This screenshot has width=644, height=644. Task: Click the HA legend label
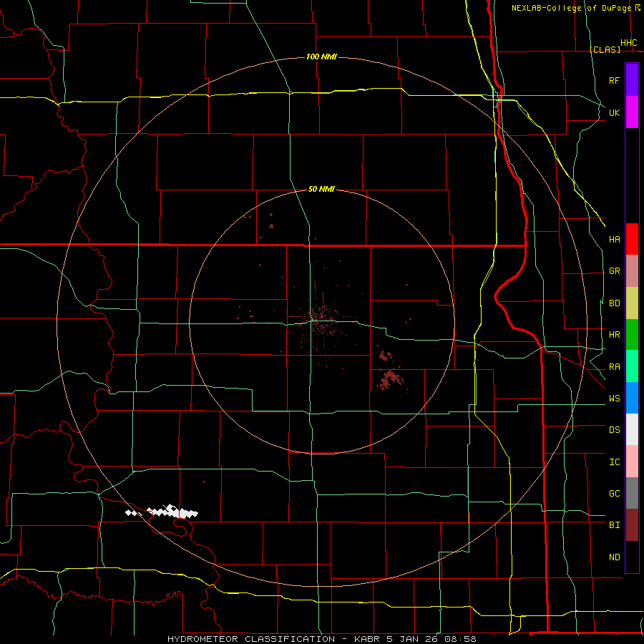tap(614, 240)
